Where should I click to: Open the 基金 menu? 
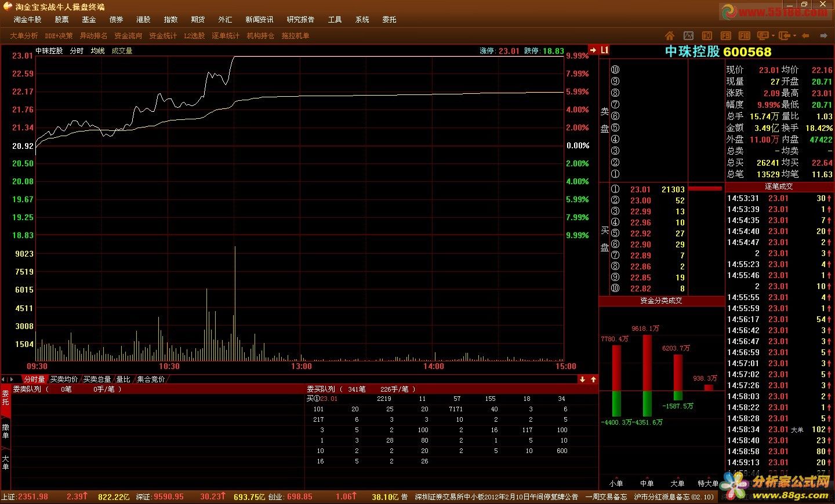pos(89,20)
